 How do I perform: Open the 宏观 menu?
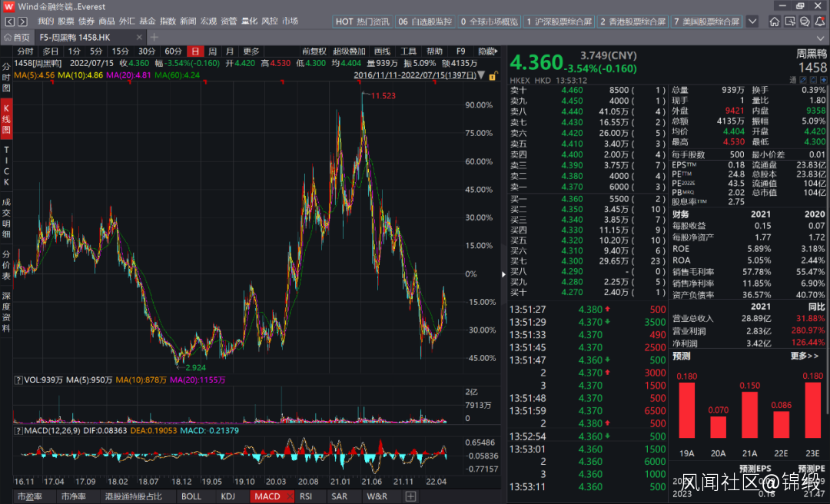tap(208, 22)
